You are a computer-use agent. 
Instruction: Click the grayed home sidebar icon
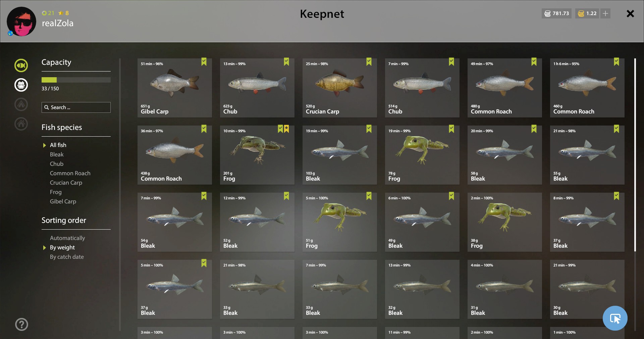21,124
